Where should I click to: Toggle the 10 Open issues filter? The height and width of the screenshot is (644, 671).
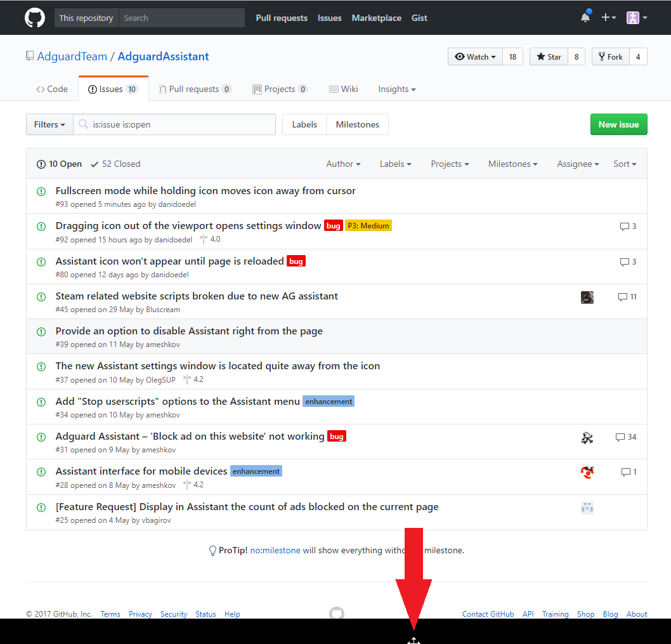59,164
